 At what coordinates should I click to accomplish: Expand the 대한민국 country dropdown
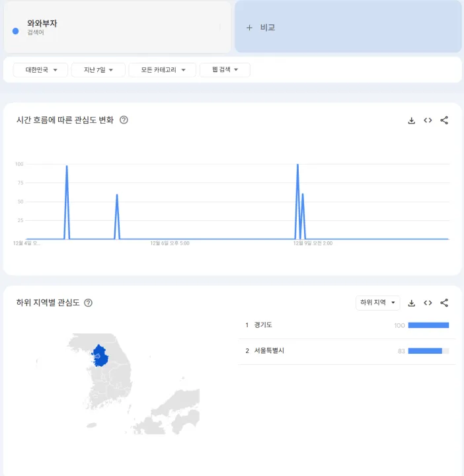[41, 70]
